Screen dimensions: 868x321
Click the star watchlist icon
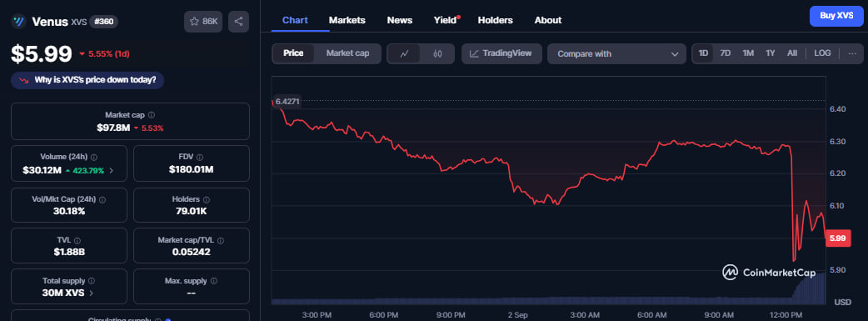(194, 22)
